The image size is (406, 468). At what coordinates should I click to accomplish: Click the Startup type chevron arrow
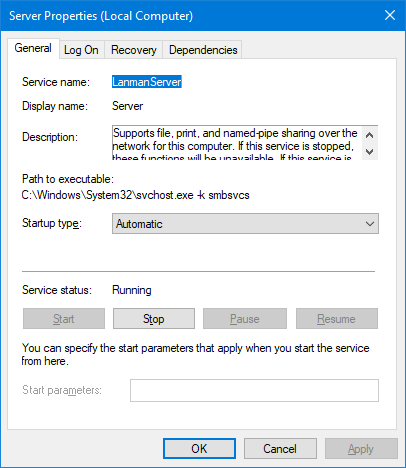click(x=370, y=224)
